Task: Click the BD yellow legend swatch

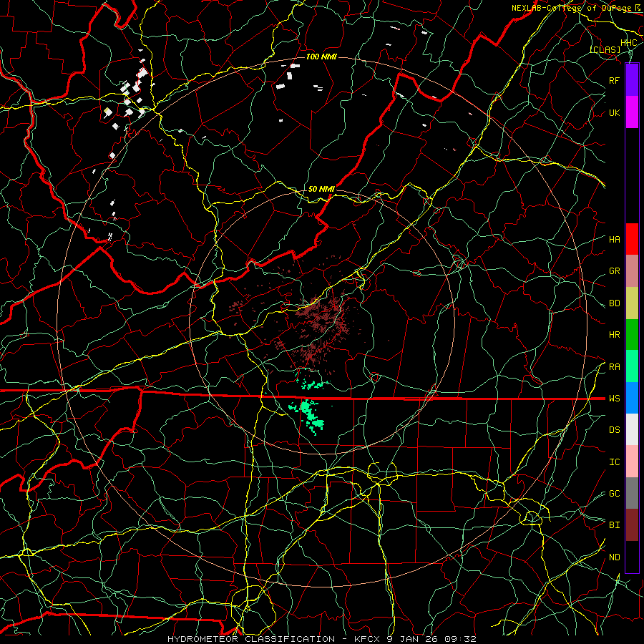Action: click(x=632, y=303)
